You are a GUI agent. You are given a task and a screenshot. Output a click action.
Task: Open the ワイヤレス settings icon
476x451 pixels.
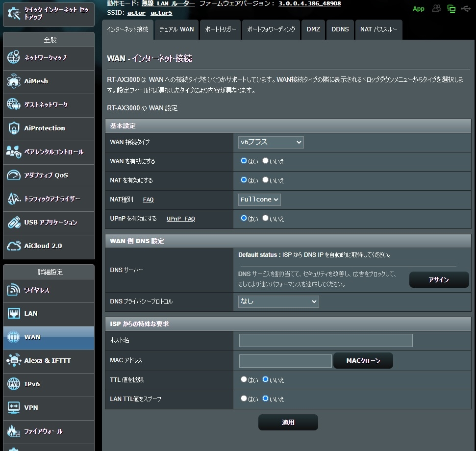coord(14,290)
